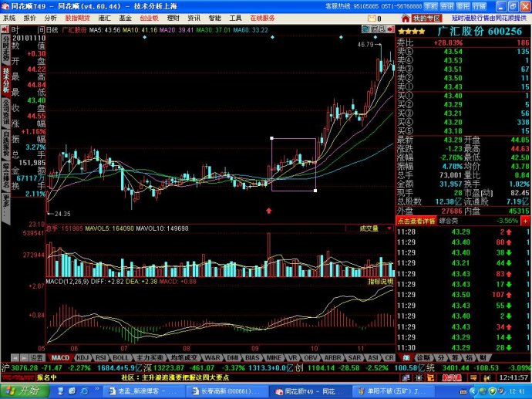The image size is (532, 399).
Task: Click the 资讯 button in the title bar
Action: click(x=447, y=6)
